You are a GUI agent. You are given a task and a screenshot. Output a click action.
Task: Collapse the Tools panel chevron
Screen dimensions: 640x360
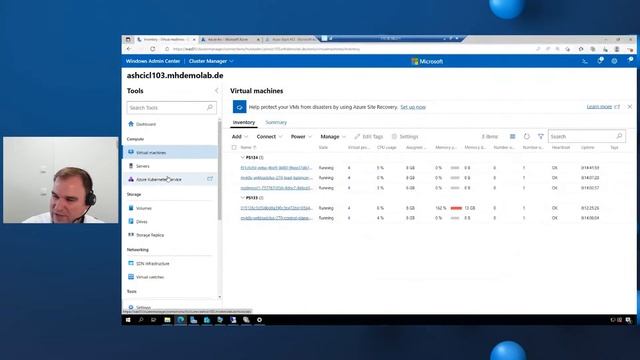coord(216,91)
